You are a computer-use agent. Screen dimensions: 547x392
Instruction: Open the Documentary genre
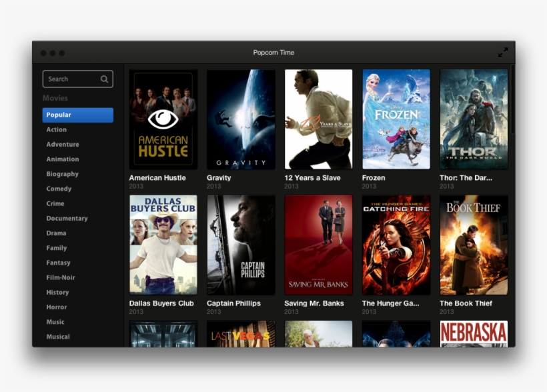[67, 218]
